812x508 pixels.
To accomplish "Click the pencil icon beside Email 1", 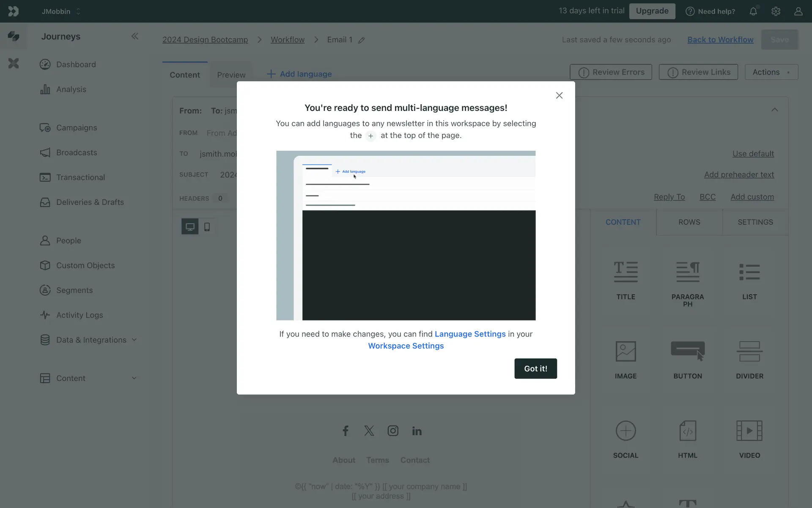I will point(362,40).
